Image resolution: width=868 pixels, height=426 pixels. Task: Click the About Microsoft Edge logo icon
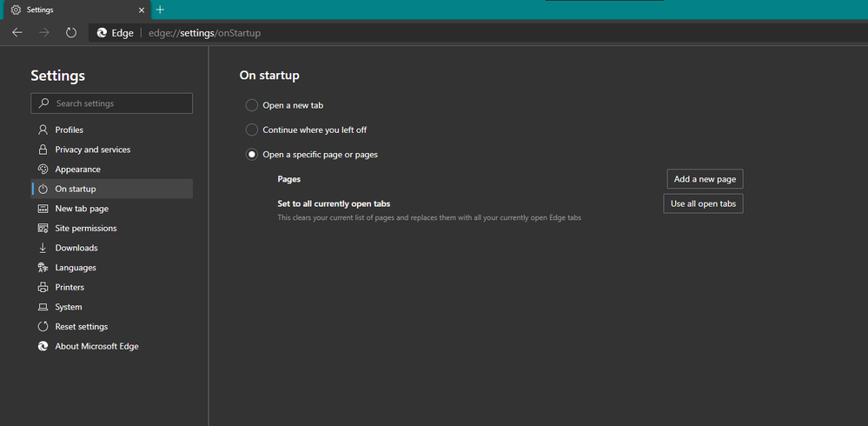point(43,346)
